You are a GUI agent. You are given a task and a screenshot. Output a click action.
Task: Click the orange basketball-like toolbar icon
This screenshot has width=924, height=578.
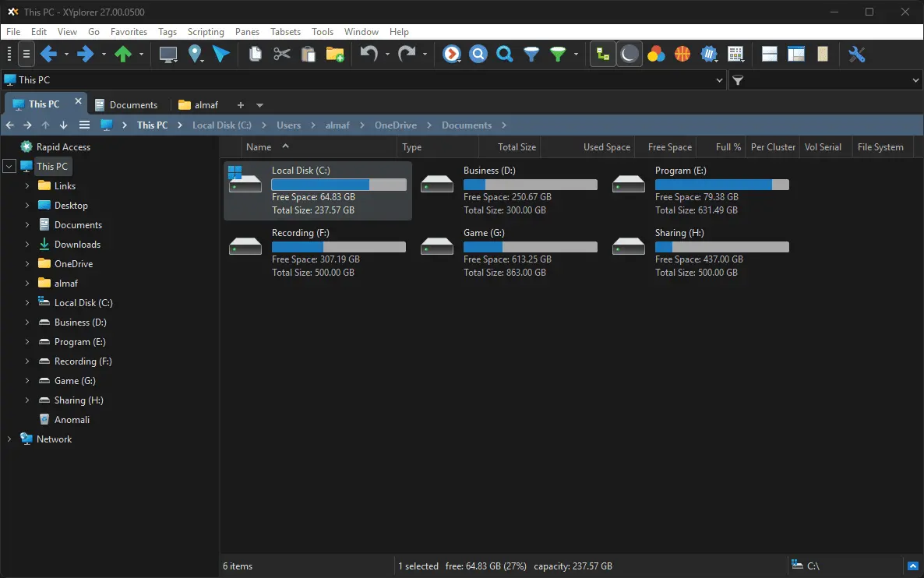(682, 55)
